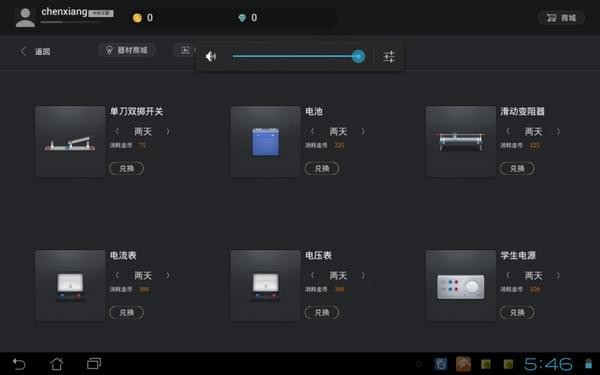The image size is (600, 375).
Task: Click the 电压表 item title
Action: click(x=318, y=256)
